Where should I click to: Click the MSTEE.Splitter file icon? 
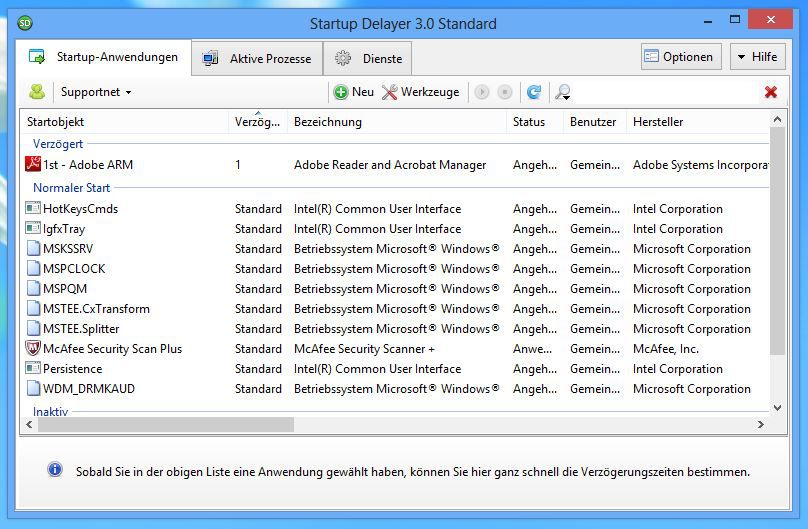click(x=33, y=328)
